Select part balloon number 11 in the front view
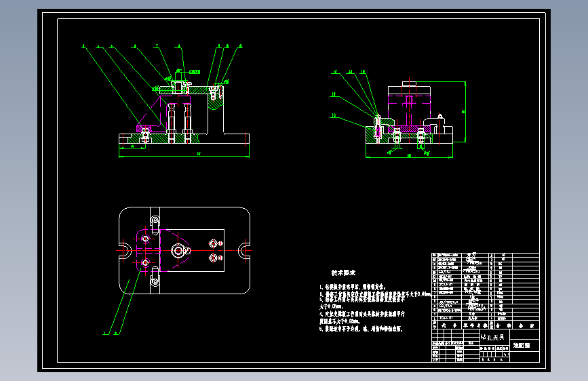The width and height of the screenshot is (588, 381). (x=240, y=46)
